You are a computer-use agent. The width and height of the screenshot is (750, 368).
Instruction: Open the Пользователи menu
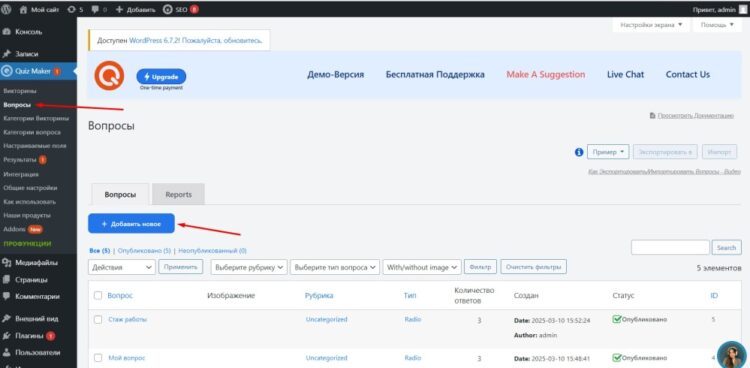[38, 353]
